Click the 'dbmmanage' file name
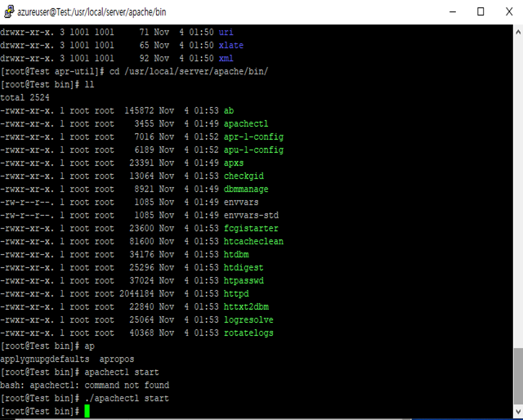 tap(246, 189)
